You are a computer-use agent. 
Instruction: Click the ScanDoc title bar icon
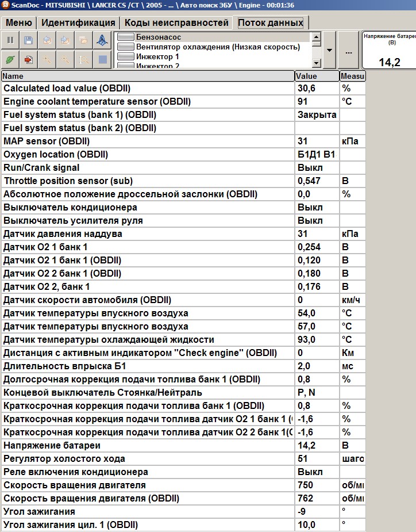click(5, 5)
